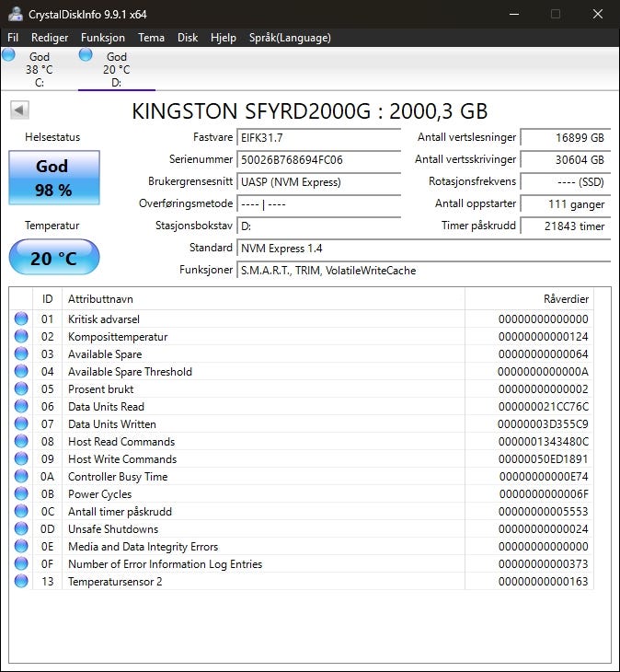Viewport: 620px width, 672px height.
Task: Click the Stasjonsbokstav field D:
Action: 318,226
